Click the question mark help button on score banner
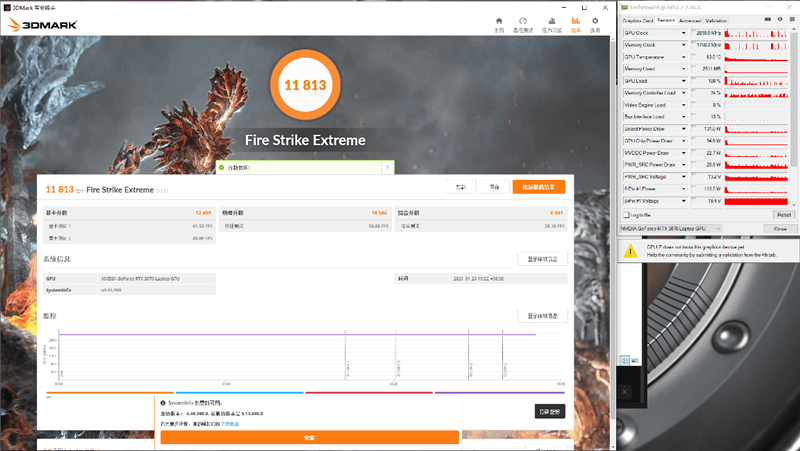 [387, 167]
